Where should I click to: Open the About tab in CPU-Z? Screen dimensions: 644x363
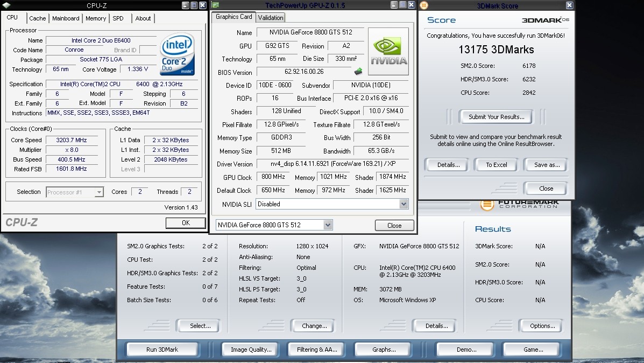pos(143,18)
